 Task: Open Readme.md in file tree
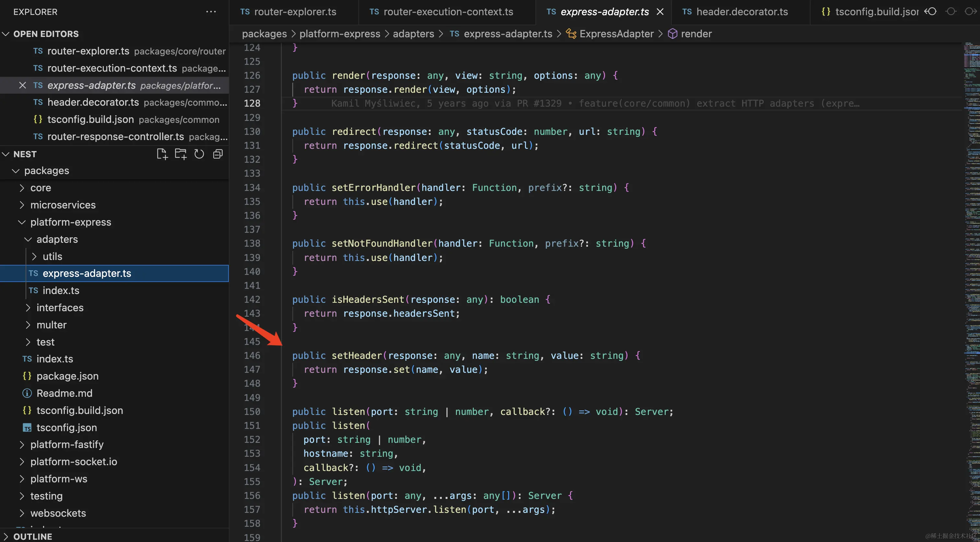(64, 393)
